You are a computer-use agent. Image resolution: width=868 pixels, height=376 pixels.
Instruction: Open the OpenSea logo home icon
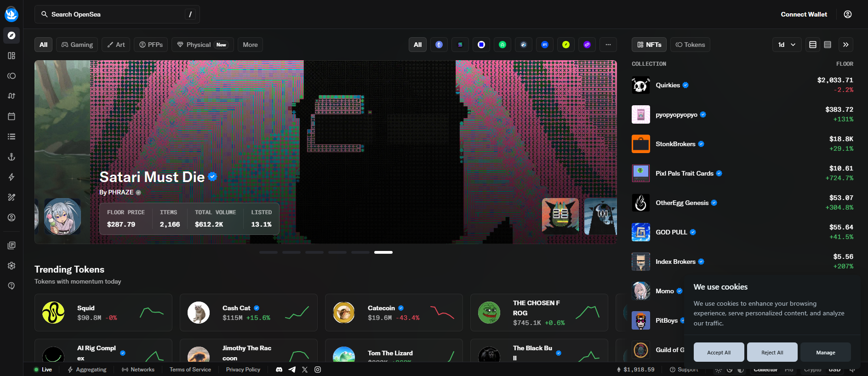[x=11, y=14]
